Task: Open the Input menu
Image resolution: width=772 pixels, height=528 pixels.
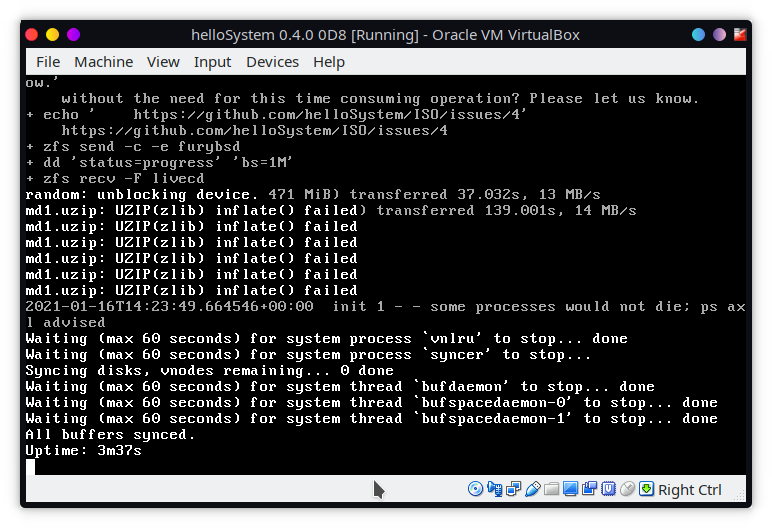Action: click(x=212, y=62)
